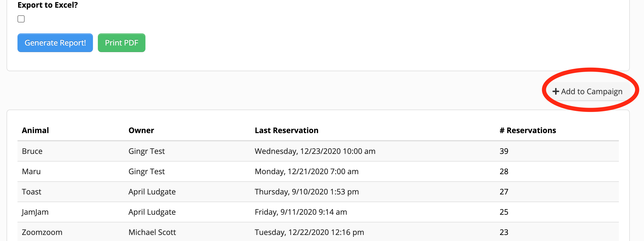Select the row for animal Bruce
Image resolution: width=644 pixels, height=241 pixels.
click(32, 151)
